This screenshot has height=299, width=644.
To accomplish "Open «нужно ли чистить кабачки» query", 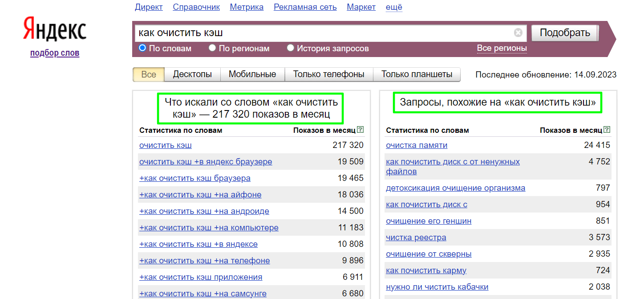I will [437, 287].
